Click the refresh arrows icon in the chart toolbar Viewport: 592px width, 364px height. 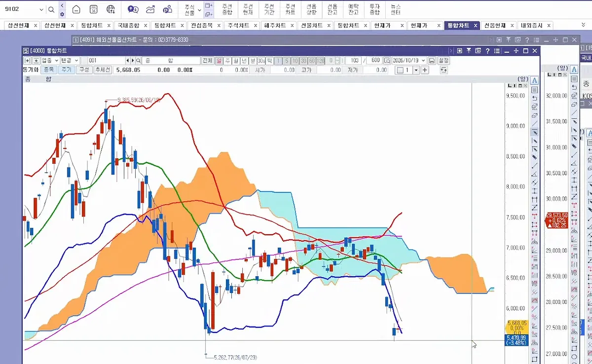444,70
